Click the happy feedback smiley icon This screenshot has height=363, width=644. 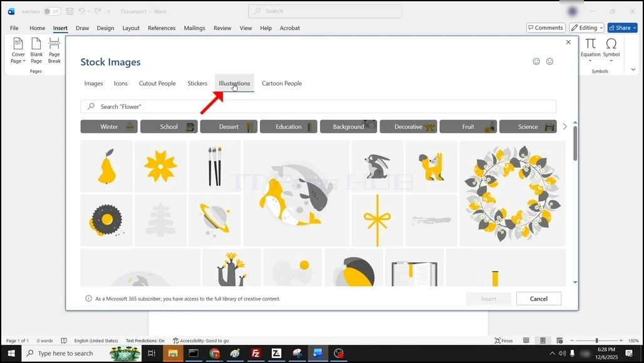click(536, 61)
